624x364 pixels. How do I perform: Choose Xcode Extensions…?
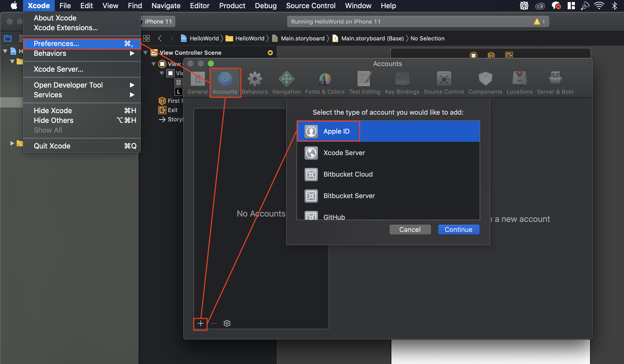(82, 28)
